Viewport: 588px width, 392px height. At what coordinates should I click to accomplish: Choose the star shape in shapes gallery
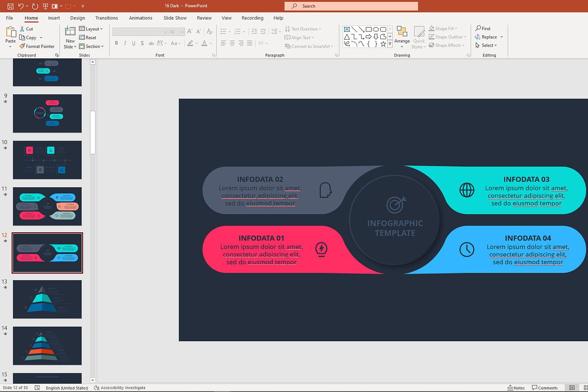(x=383, y=44)
